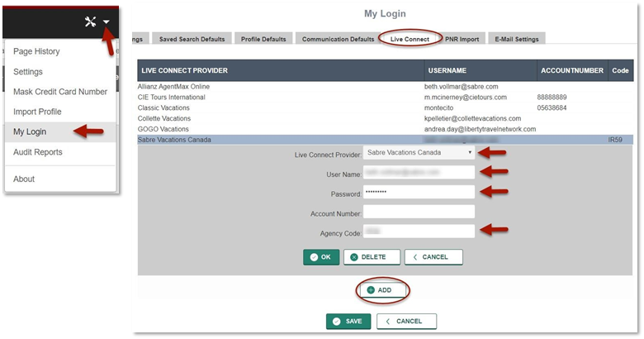The height and width of the screenshot is (339, 644).
Task: Select GOGO Vacations provider row
Action: click(x=386, y=129)
